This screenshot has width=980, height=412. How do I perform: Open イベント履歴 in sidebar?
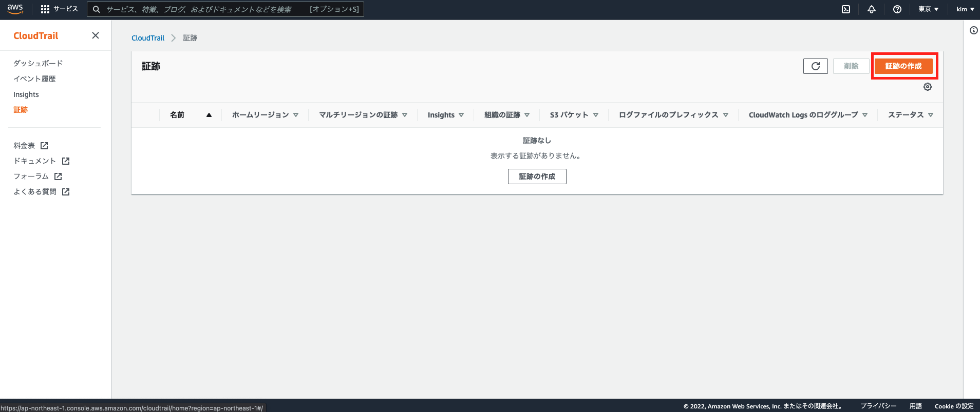point(34,79)
